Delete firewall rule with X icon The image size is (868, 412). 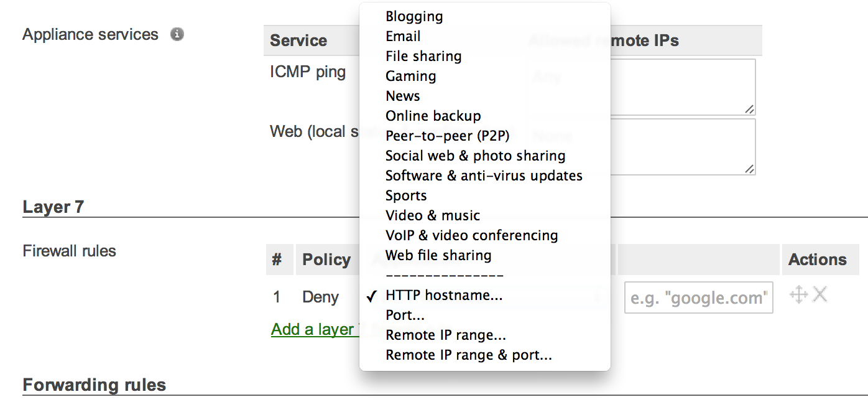tap(820, 294)
